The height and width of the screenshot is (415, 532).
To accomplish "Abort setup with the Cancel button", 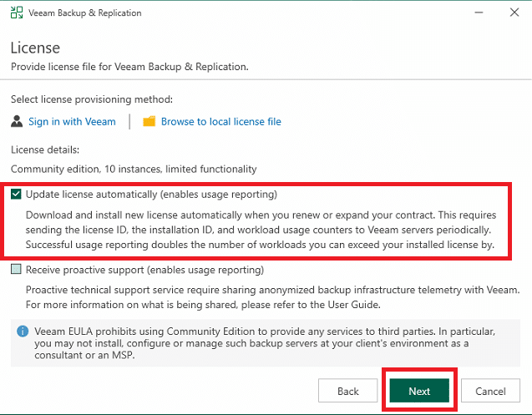I will point(490,391).
